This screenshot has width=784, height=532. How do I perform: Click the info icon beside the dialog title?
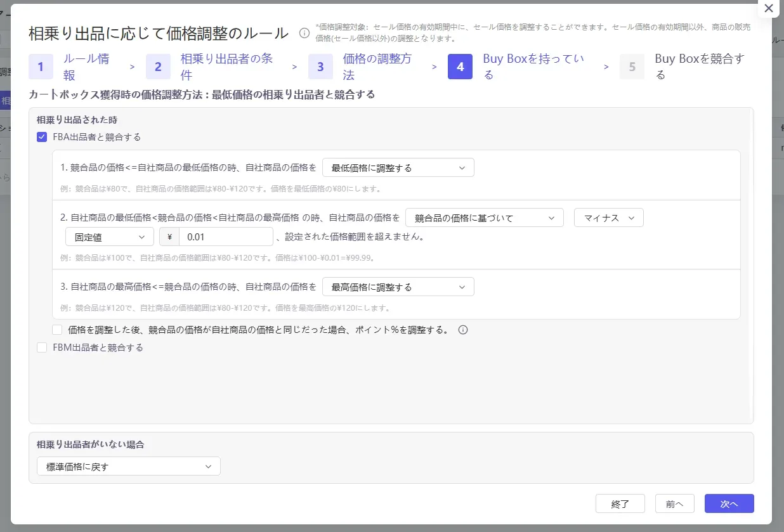coord(304,33)
